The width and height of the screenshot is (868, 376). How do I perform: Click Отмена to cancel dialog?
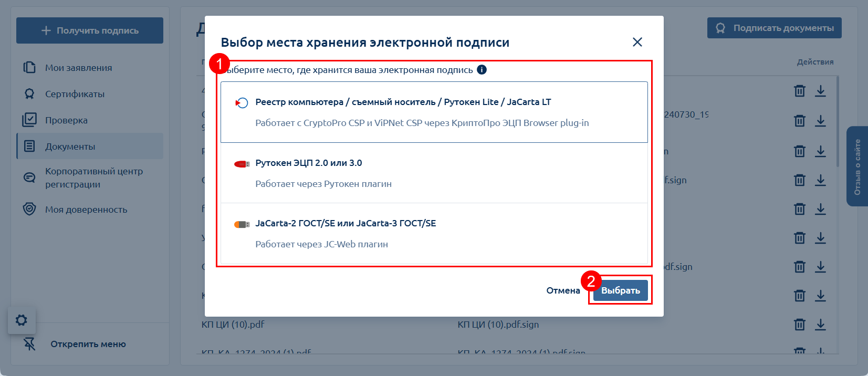click(x=563, y=290)
